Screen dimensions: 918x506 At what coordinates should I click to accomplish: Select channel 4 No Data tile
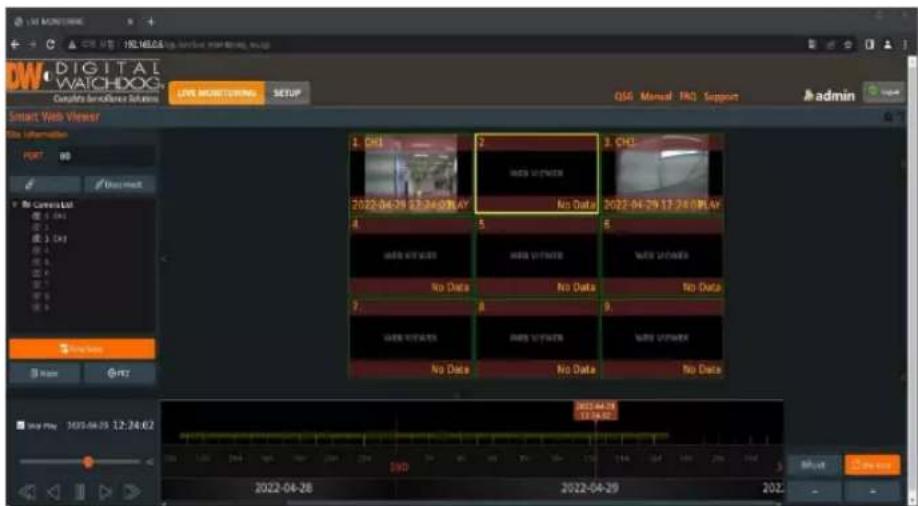pos(411,256)
